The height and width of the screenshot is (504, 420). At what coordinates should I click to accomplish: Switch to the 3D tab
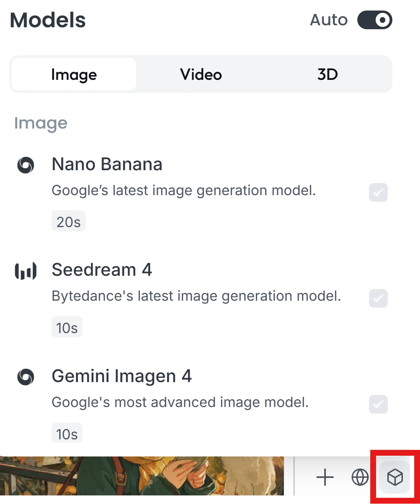pos(327,74)
